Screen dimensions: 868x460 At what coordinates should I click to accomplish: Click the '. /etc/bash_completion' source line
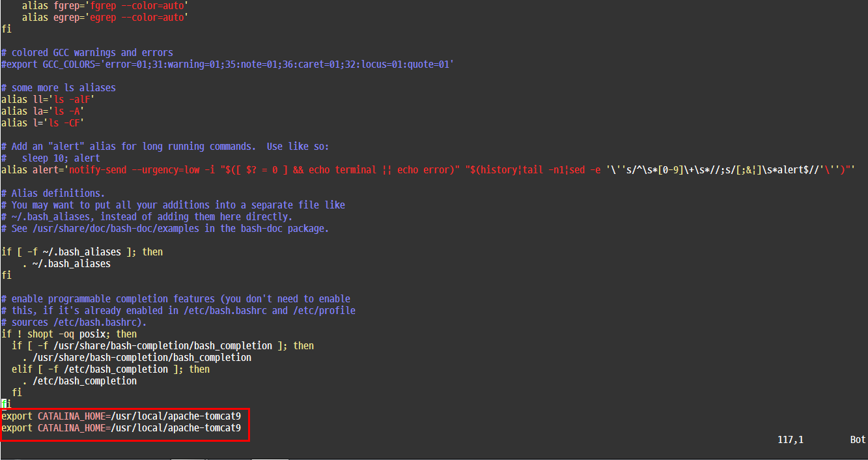click(x=79, y=381)
